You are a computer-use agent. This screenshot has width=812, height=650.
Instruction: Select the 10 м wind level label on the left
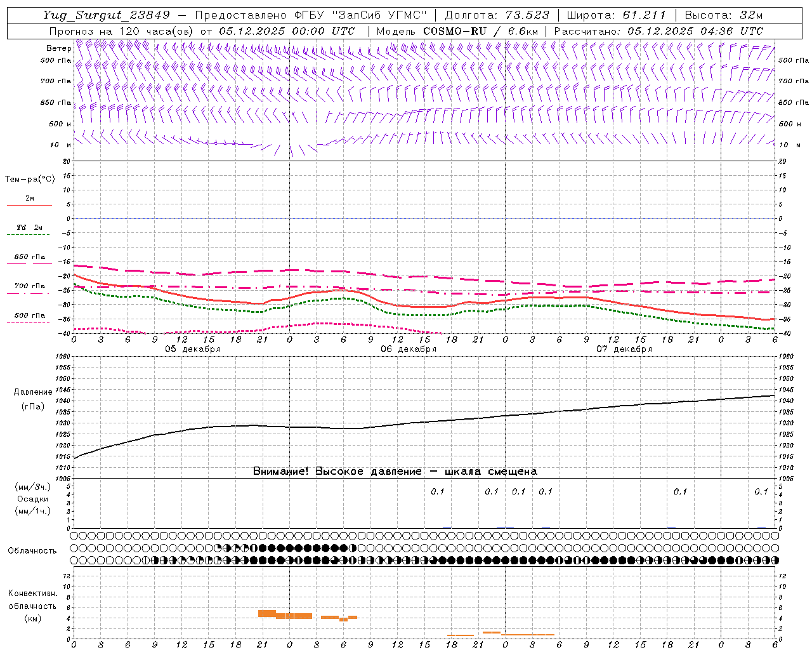pos(61,145)
